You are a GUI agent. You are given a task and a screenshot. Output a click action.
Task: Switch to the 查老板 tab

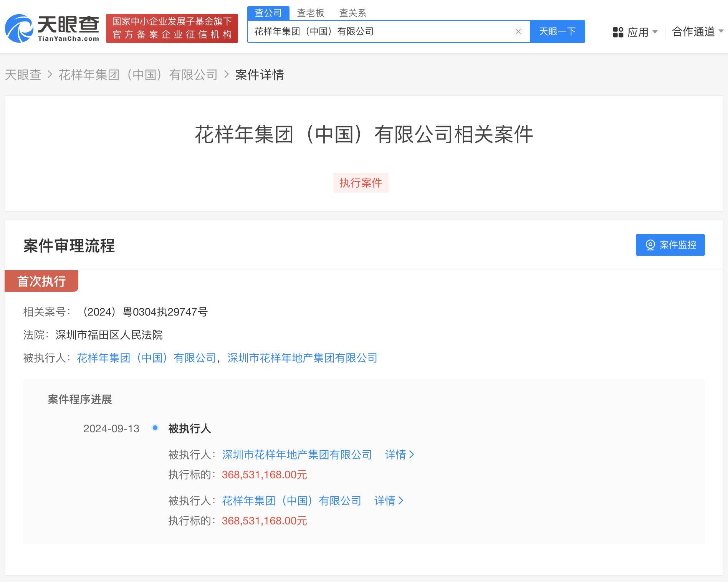pyautogui.click(x=310, y=13)
